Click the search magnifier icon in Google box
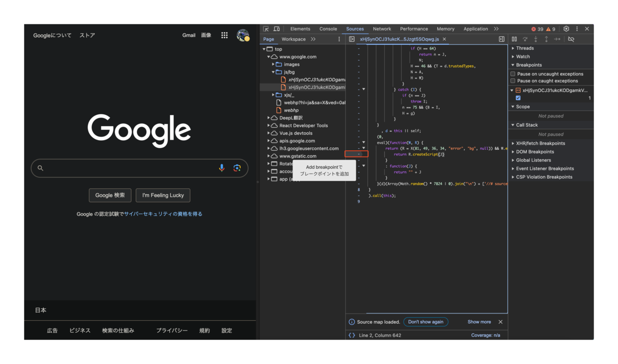Screen dimensions: 618x364 tap(40, 168)
